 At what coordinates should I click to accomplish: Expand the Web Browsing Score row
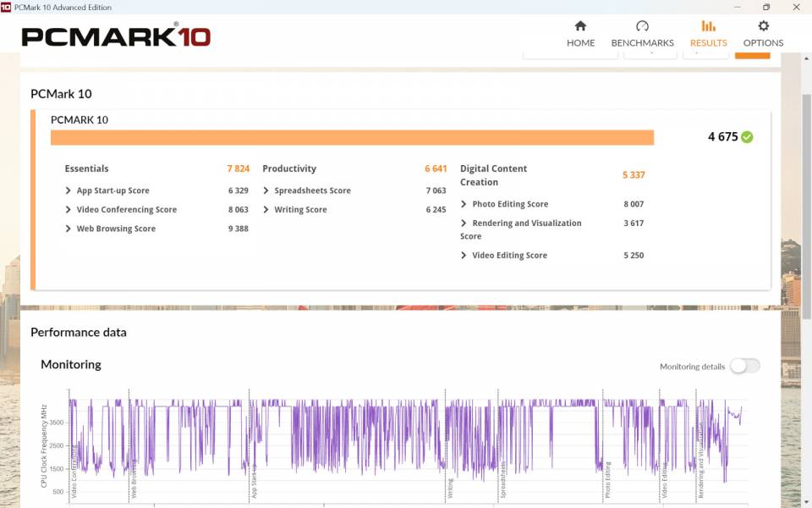pyautogui.click(x=68, y=229)
